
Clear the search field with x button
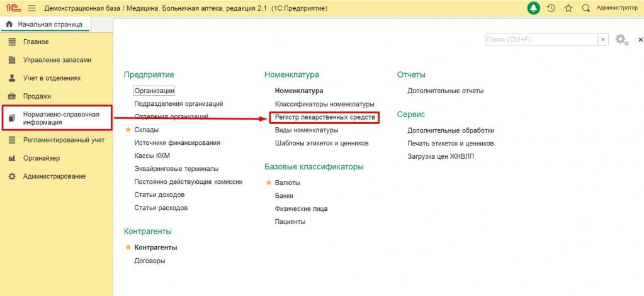(x=603, y=40)
